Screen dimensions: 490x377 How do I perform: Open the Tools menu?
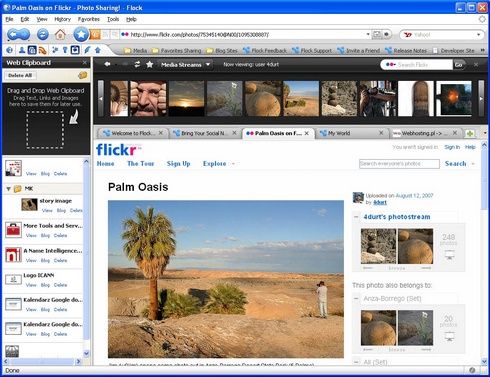[113, 19]
